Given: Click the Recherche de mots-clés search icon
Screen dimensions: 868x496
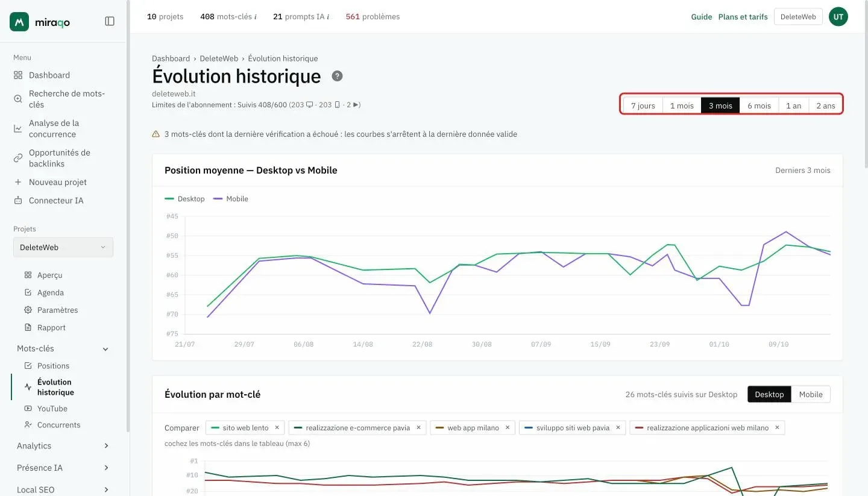Looking at the screenshot, I should click(18, 99).
